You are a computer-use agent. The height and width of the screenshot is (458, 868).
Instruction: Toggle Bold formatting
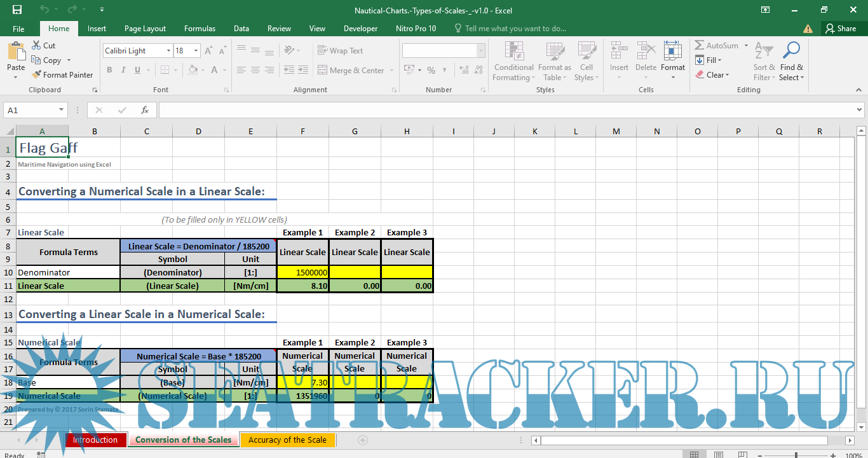pos(109,71)
